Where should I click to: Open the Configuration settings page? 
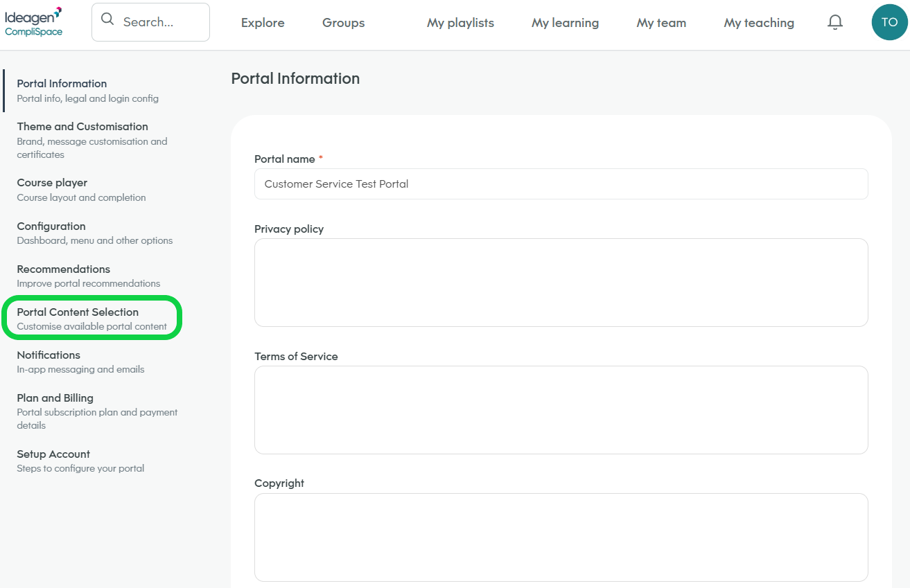pyautogui.click(x=51, y=226)
